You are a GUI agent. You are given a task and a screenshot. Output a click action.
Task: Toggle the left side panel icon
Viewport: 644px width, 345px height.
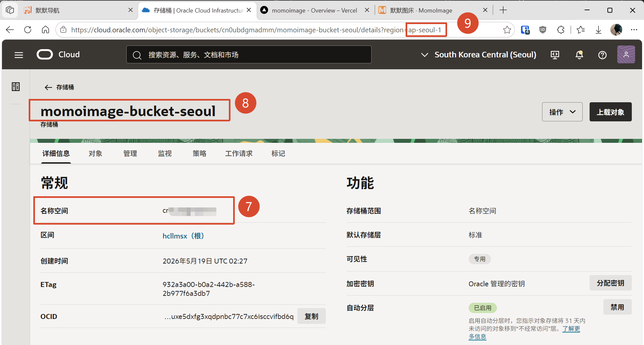click(x=16, y=87)
